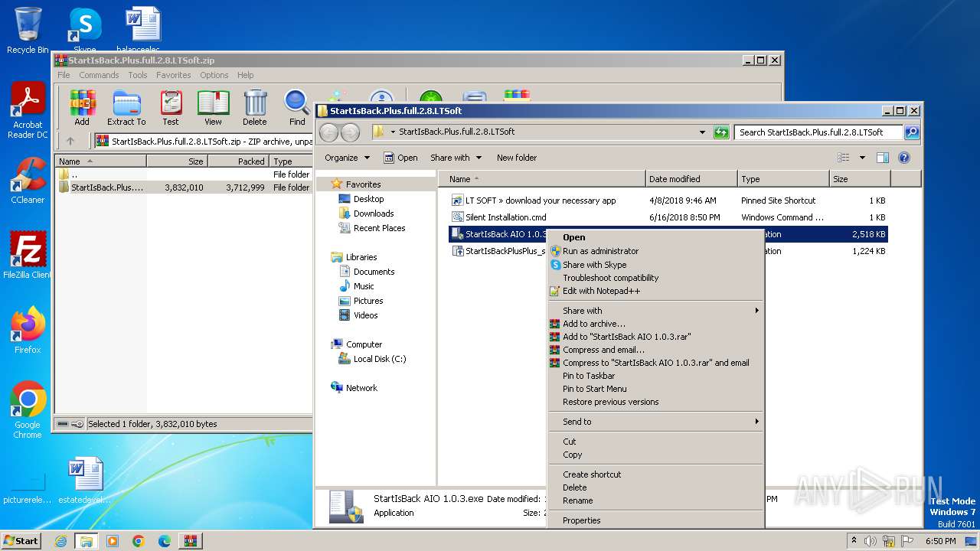The width and height of the screenshot is (980, 551).
Task: Select the Google Chrome desktop icon
Action: pos(28,409)
